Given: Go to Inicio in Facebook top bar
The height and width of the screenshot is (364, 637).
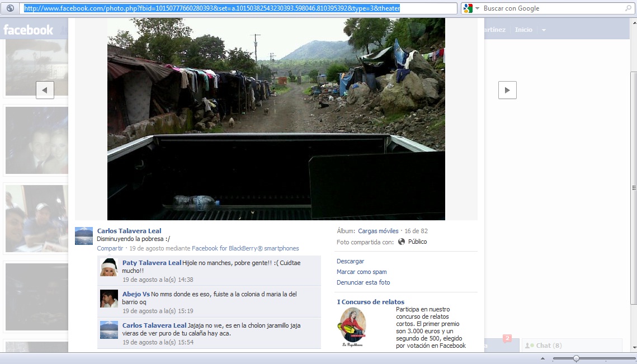Looking at the screenshot, I should pos(523,30).
